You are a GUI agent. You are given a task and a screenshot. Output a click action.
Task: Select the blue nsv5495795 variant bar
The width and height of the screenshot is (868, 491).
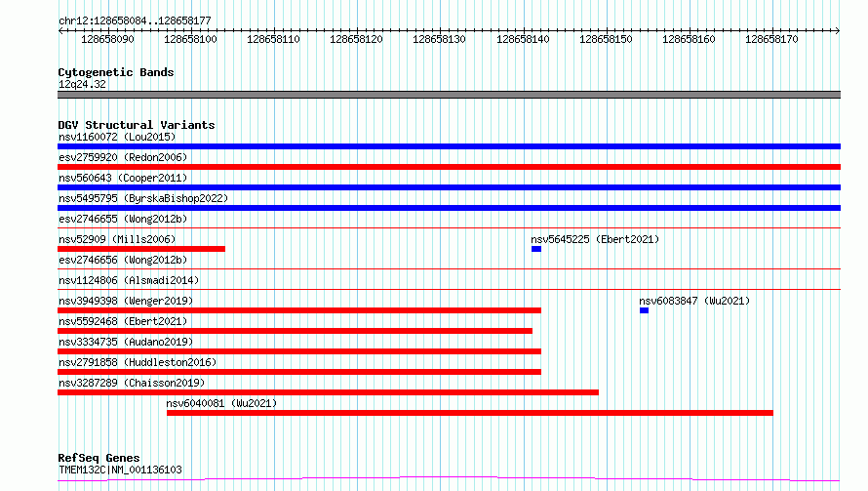coord(449,208)
